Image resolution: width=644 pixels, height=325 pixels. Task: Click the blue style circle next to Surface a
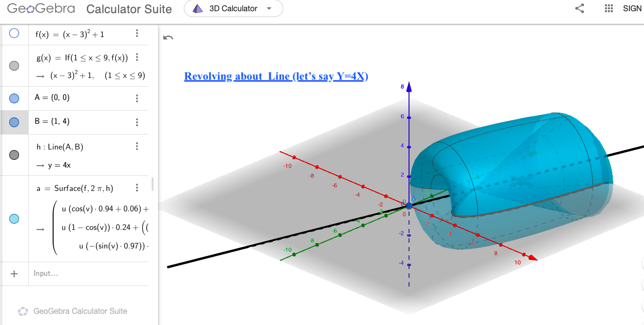[15, 219]
